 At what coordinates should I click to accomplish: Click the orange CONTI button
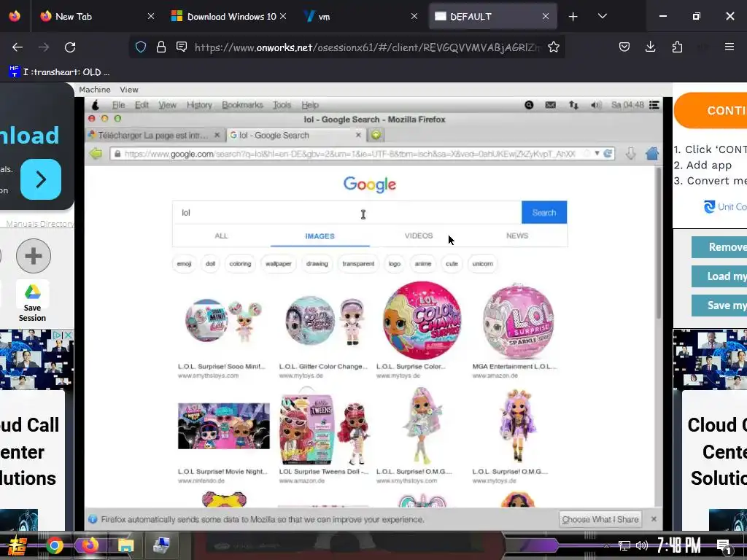pyautogui.click(x=711, y=111)
